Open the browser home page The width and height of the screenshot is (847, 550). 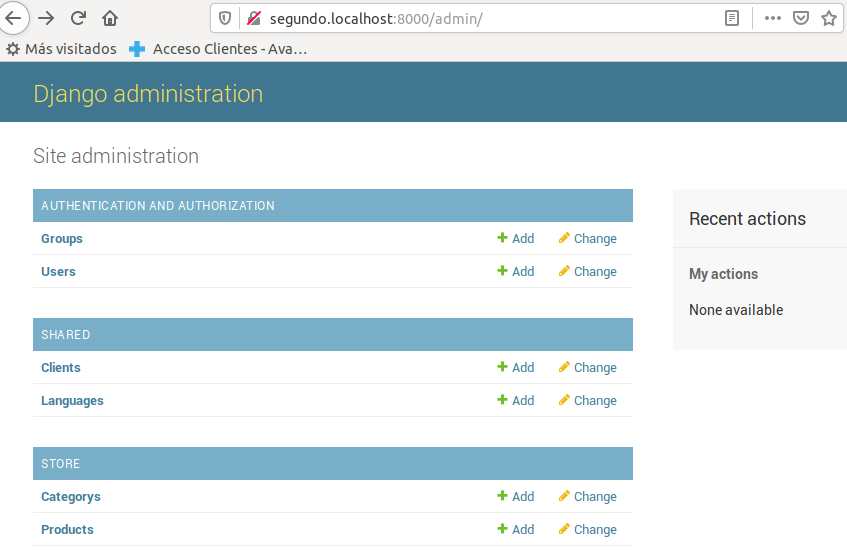tap(110, 18)
